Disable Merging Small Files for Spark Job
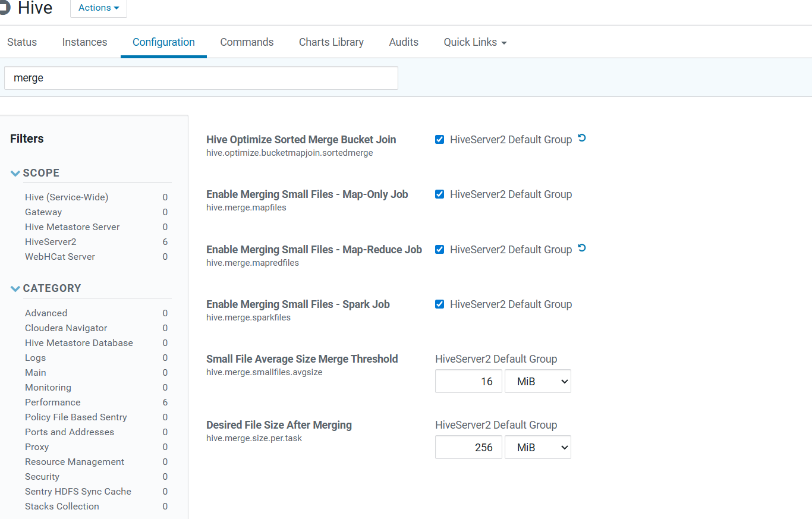This screenshot has width=812, height=519. click(439, 304)
